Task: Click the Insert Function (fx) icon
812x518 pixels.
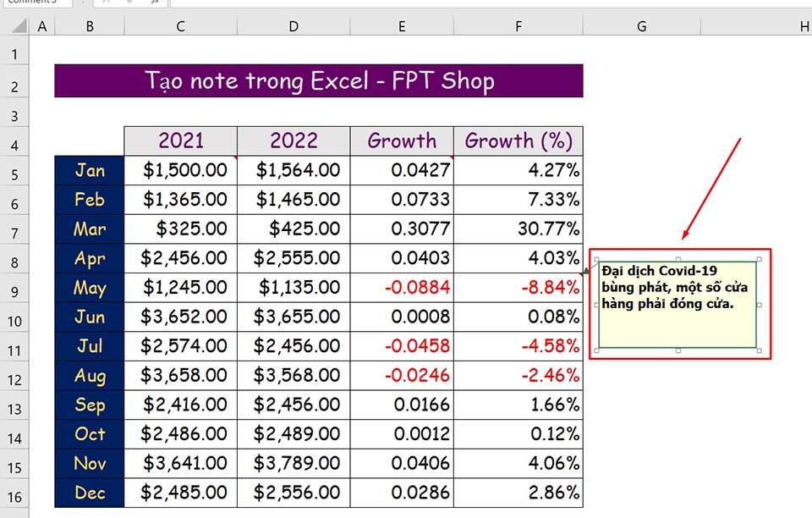Action: tap(155, 3)
